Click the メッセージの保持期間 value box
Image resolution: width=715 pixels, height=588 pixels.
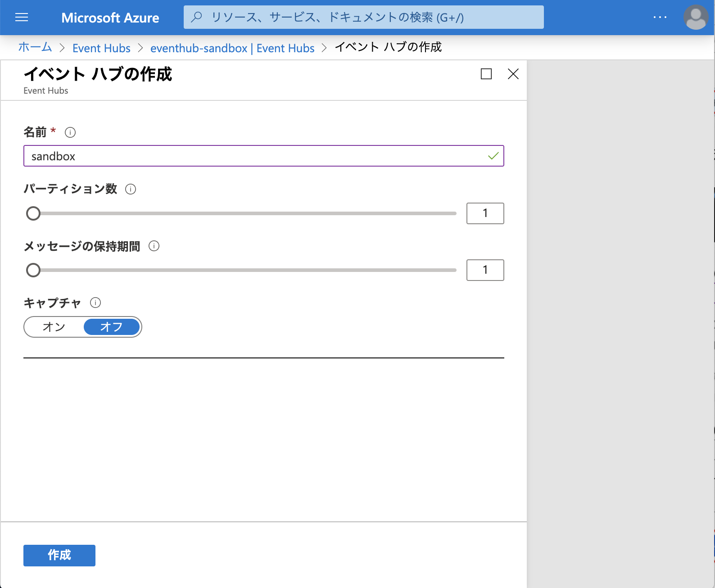click(x=485, y=270)
